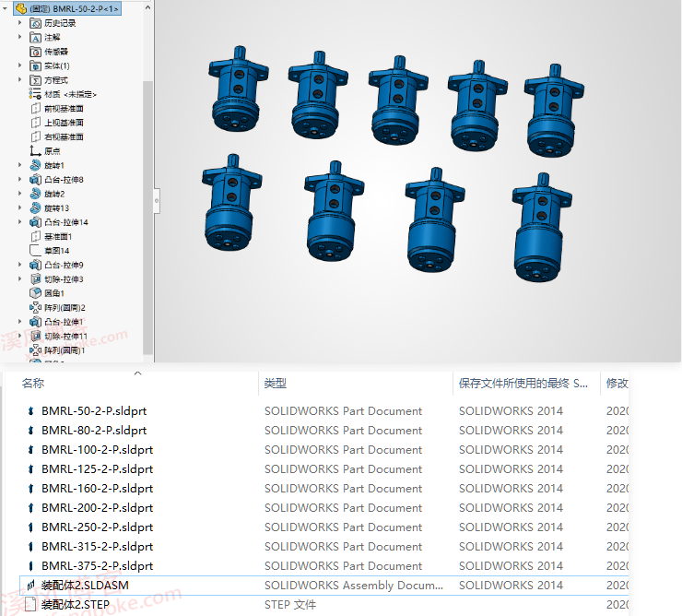
Task: Select the 装配体2.STEP file name
Action: [76, 605]
